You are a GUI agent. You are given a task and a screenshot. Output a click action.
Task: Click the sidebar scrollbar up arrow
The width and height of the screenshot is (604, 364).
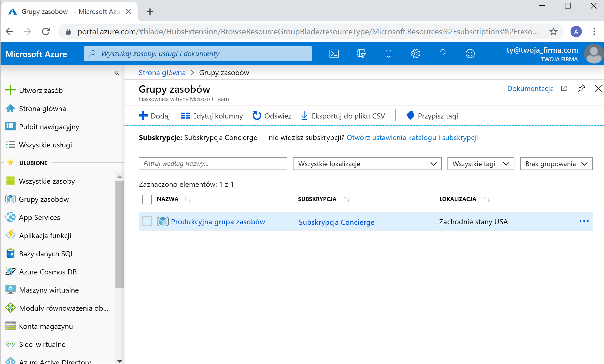119,177
